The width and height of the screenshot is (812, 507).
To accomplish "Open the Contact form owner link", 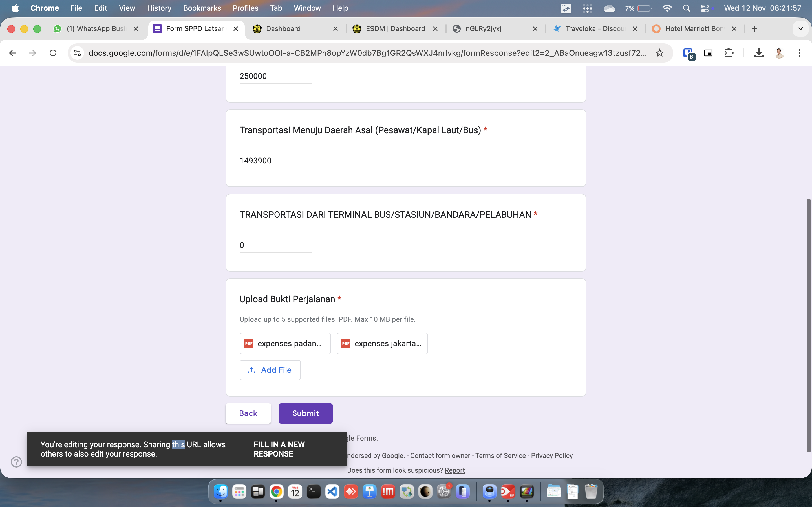I will pos(440,456).
